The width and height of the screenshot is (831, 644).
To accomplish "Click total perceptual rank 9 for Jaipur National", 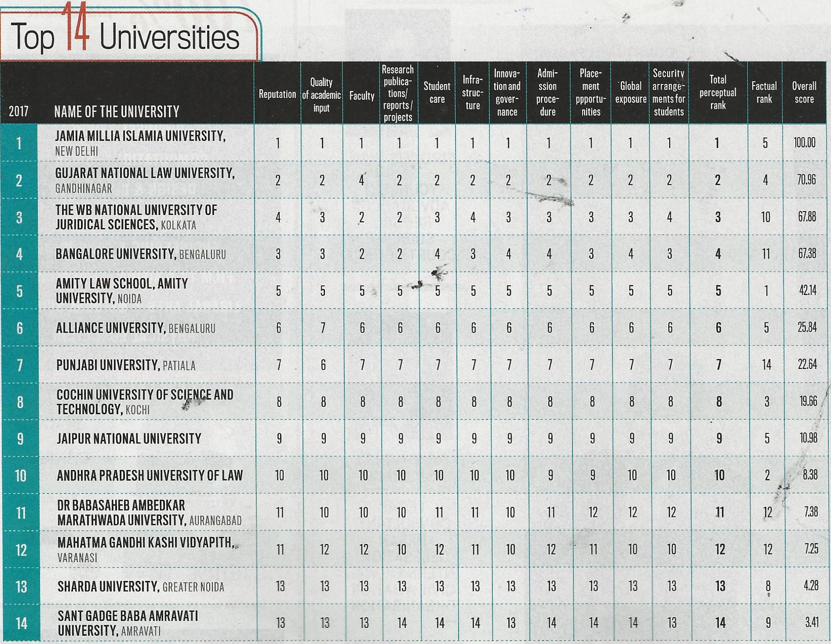I will click(719, 439).
